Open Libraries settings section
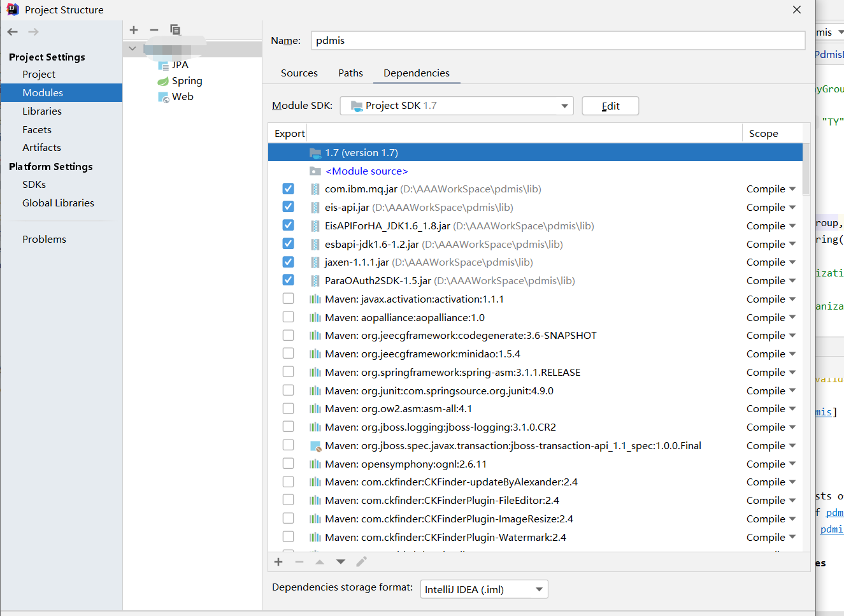This screenshot has height=616, width=844. coord(42,111)
